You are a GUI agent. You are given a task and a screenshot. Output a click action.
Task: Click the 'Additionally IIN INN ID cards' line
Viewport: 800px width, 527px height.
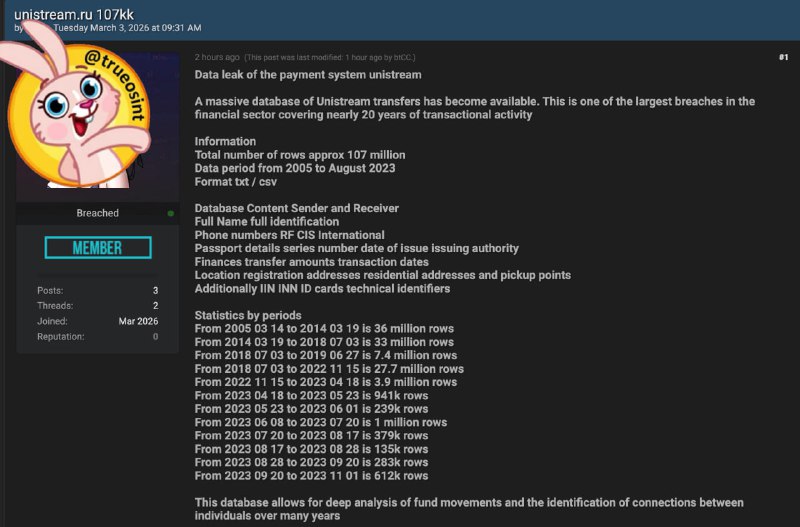322,289
